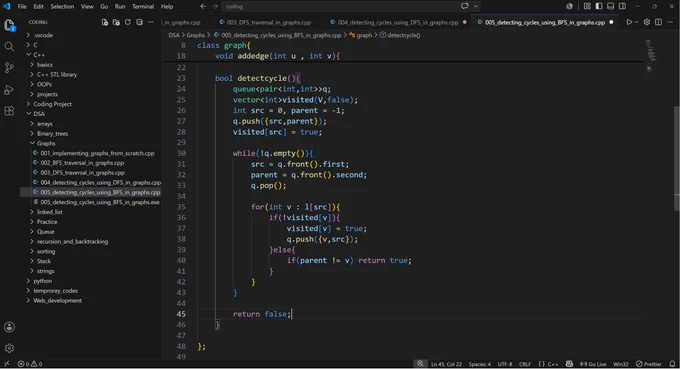Click the detectcycle() breadcrumb
Viewport: 680px width, 369px height.
click(400, 35)
